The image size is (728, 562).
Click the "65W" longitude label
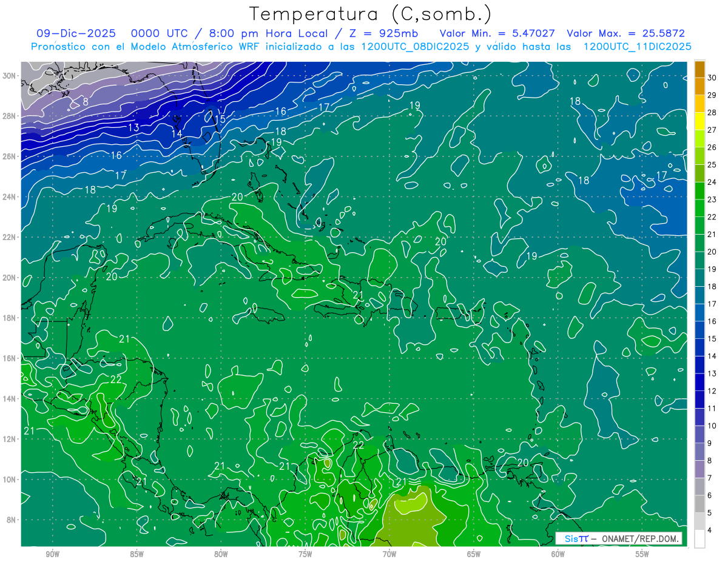[474, 554]
